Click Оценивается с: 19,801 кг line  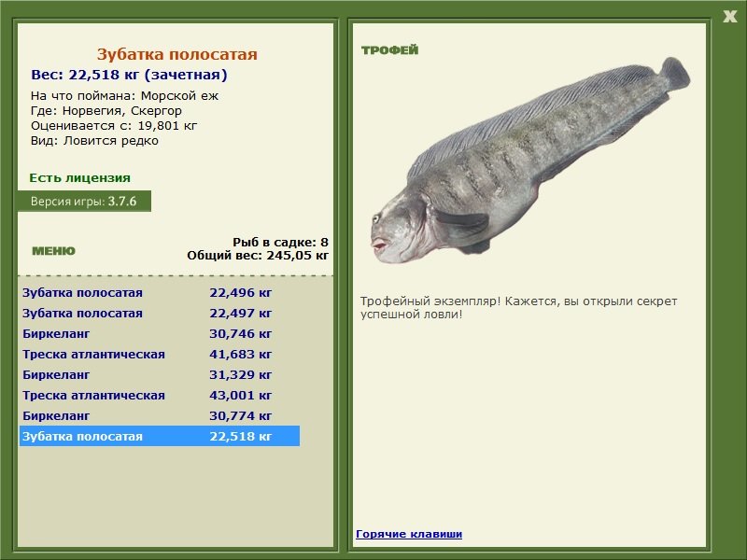[x=114, y=126]
